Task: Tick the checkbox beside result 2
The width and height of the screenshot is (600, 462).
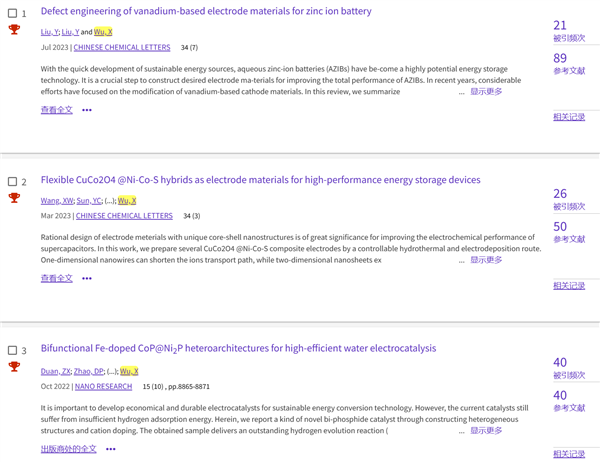Action: [12, 182]
